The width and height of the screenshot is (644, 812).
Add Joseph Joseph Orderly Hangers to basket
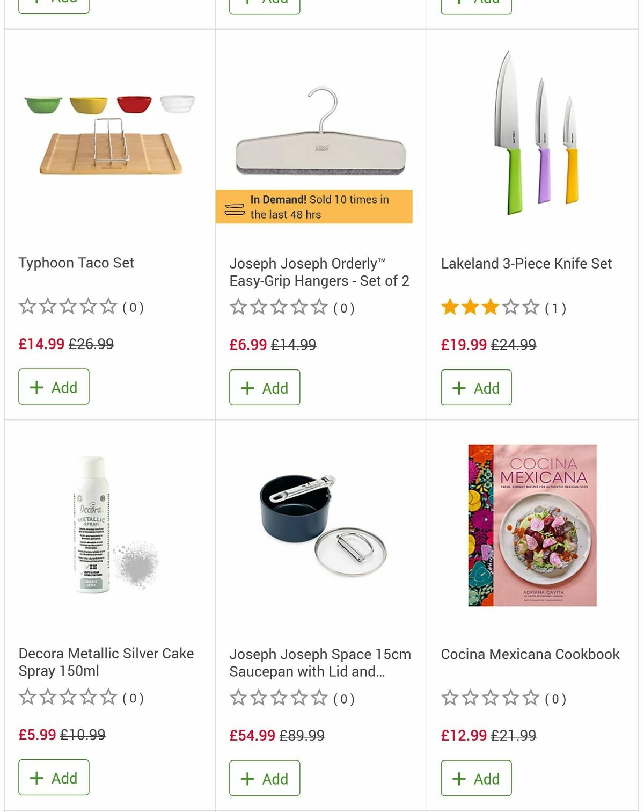265,387
